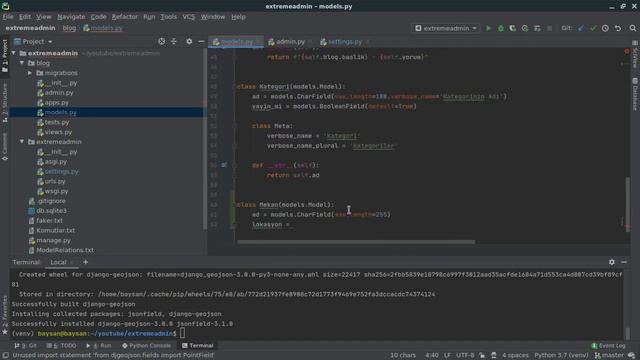Open the Favorites tool window sidebar
The width and height of the screenshot is (640, 360).
coord(5,315)
